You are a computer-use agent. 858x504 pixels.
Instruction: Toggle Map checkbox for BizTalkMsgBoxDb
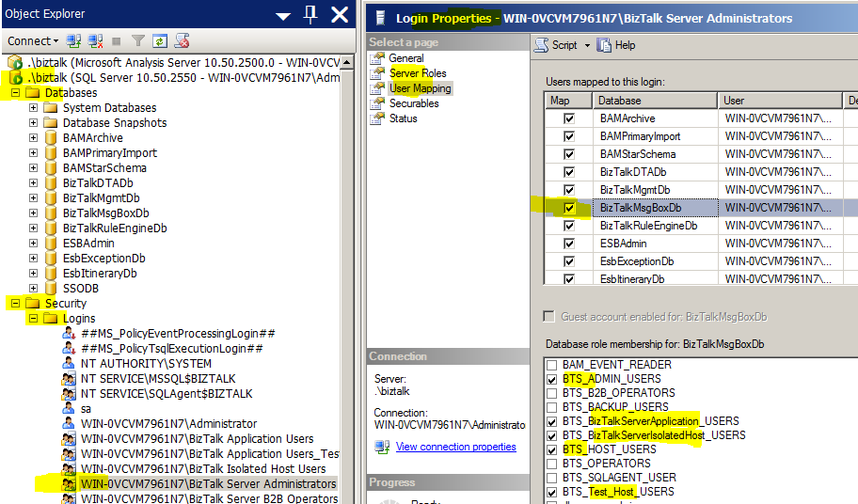click(x=569, y=208)
